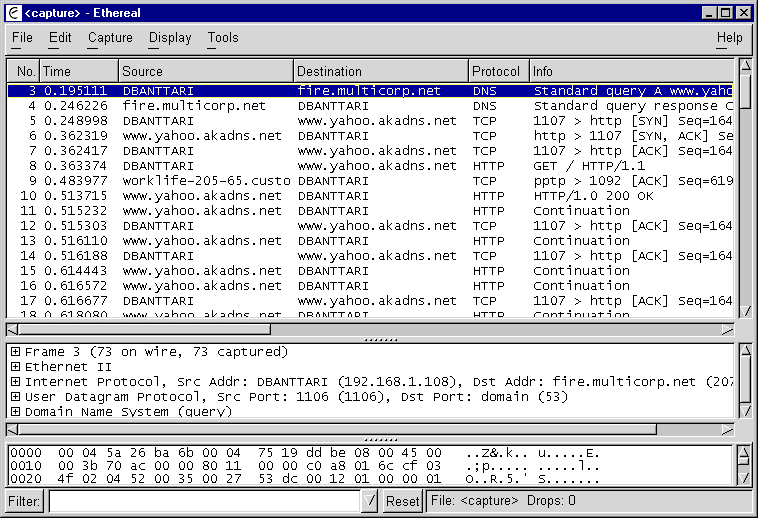Click hex dump row 0000
Screen dimensions: 758x518
(x=305, y=453)
